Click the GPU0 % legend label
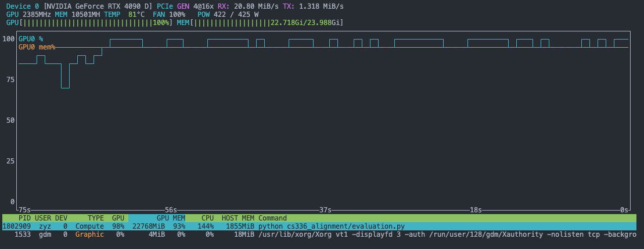This screenshot has width=644, height=249. click(31, 39)
